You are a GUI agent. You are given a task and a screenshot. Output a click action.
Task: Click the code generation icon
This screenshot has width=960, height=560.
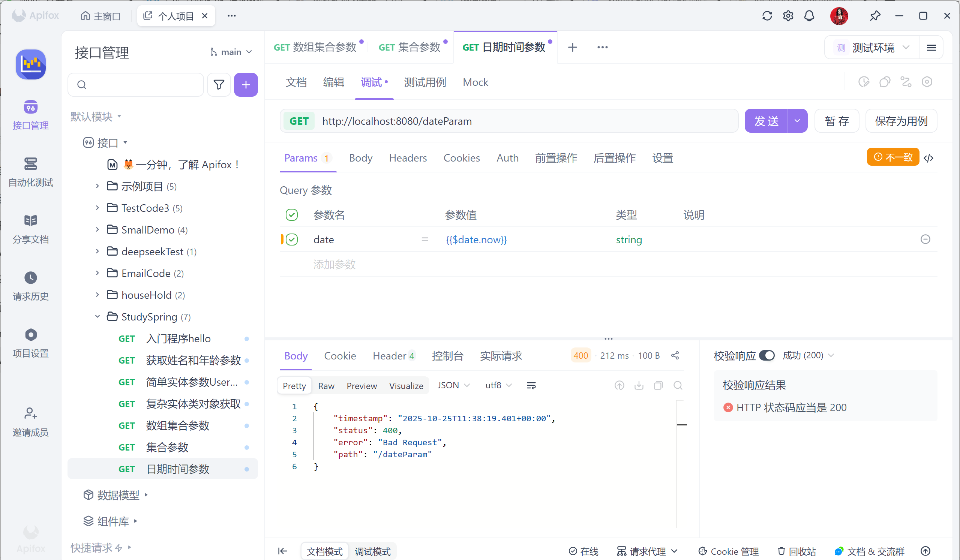click(928, 157)
